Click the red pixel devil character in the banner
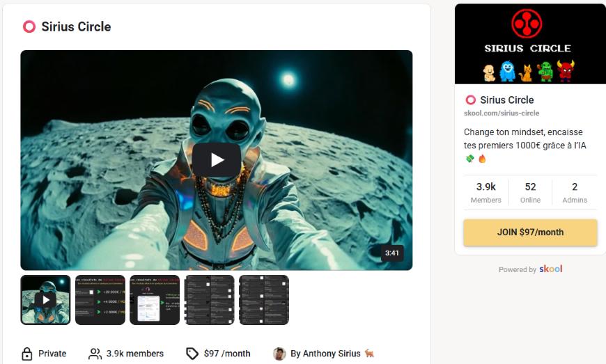The image size is (606, 364). click(566, 71)
